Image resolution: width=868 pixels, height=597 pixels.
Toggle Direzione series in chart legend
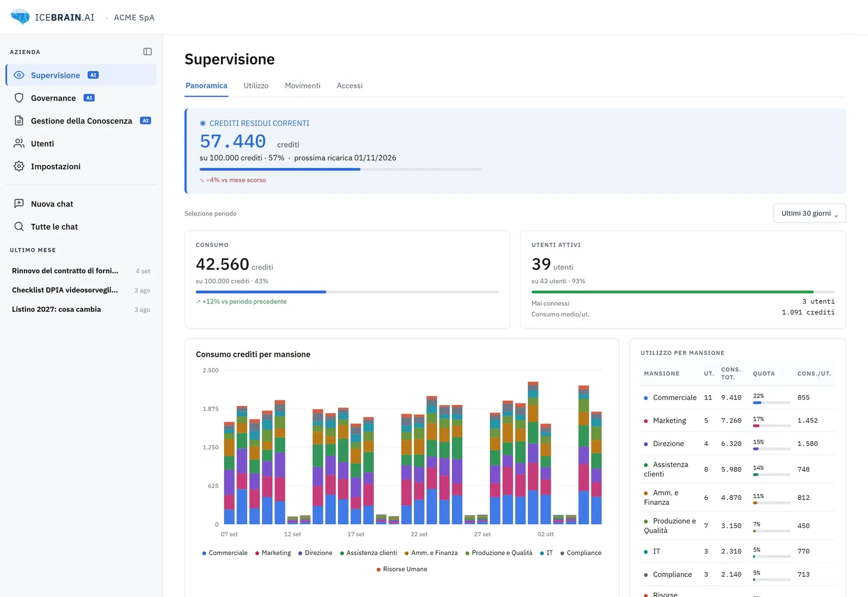315,552
